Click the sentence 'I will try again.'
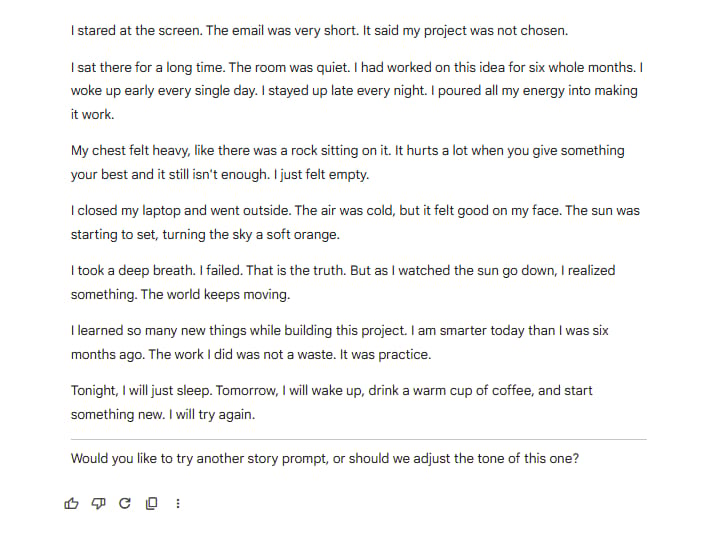The width and height of the screenshot is (720, 534). pyautogui.click(x=212, y=415)
